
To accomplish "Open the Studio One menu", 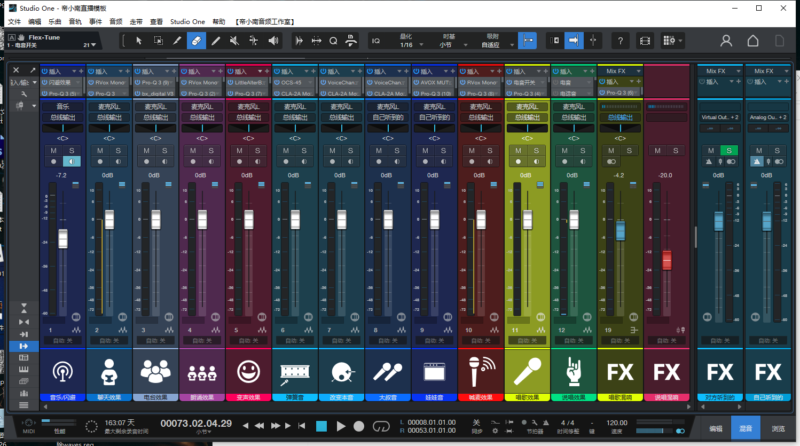I will (187, 20).
